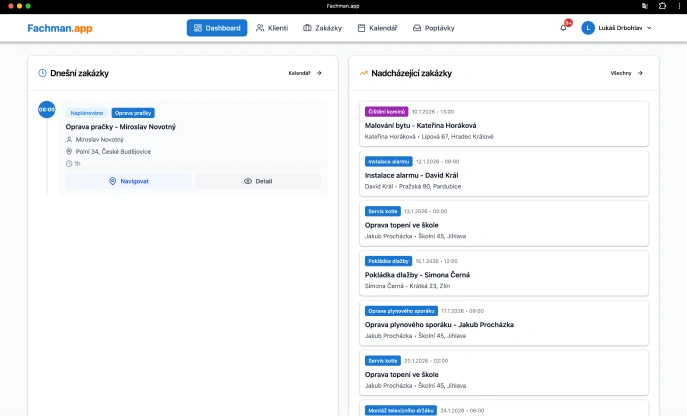Go to the Kalendář navigation tab

pos(378,28)
